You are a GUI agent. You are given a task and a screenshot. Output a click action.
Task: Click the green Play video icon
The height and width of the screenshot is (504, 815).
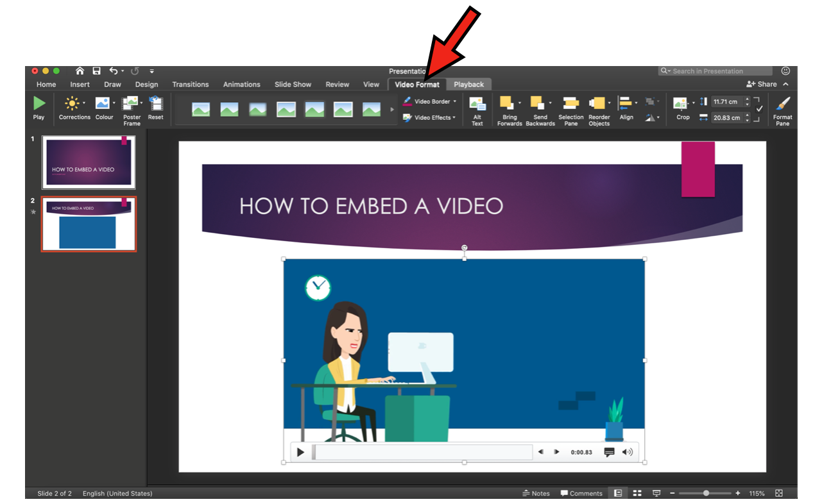tap(39, 103)
